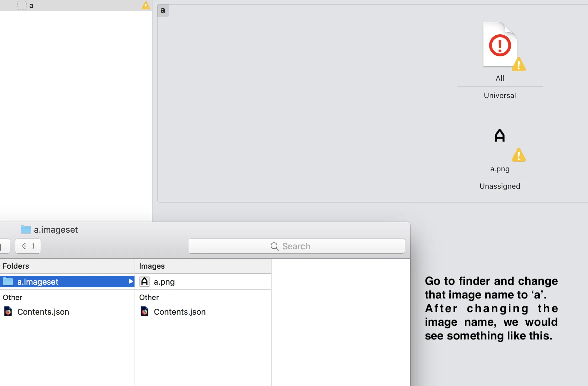
Task: Click the Finder Edit Tags toolbar button
Action: point(28,246)
